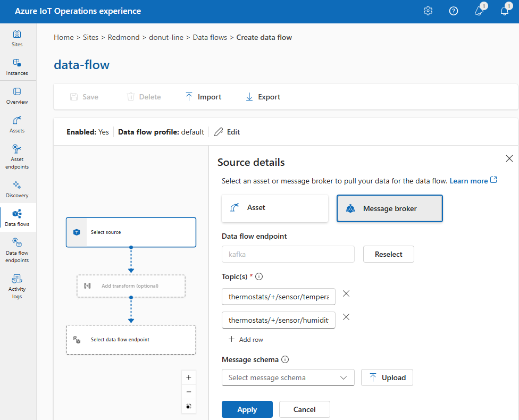
Task: Open the Learn more link
Action: coord(469,180)
